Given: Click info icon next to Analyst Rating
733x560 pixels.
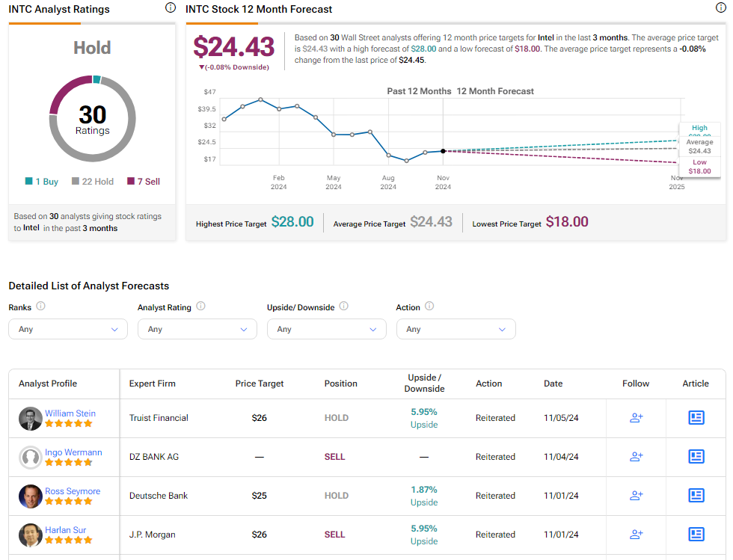Looking at the screenshot, I should pos(200,307).
